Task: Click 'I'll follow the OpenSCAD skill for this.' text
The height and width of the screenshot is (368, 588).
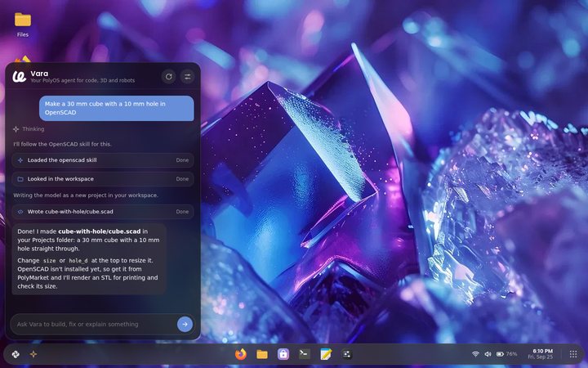Action: pos(62,144)
